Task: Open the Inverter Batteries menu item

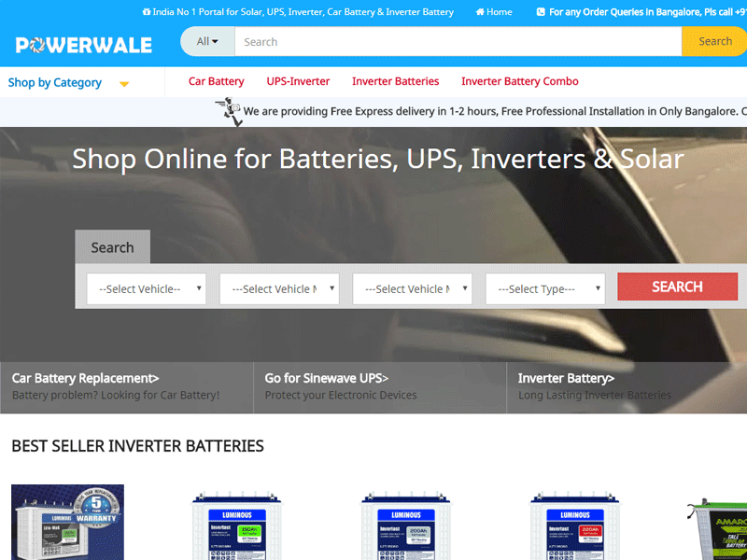Action: coord(395,81)
